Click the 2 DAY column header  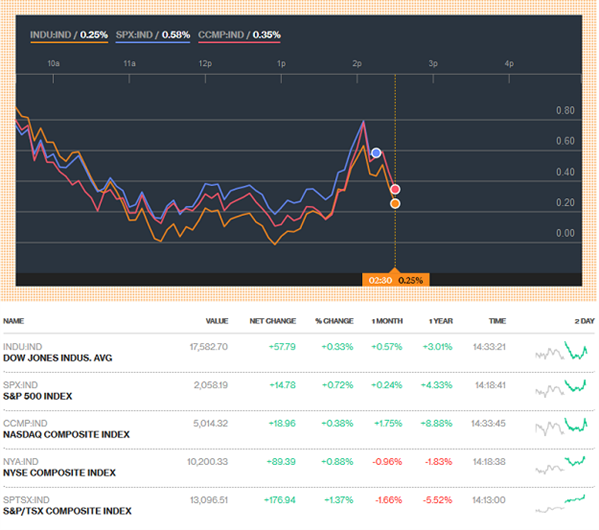(x=584, y=321)
